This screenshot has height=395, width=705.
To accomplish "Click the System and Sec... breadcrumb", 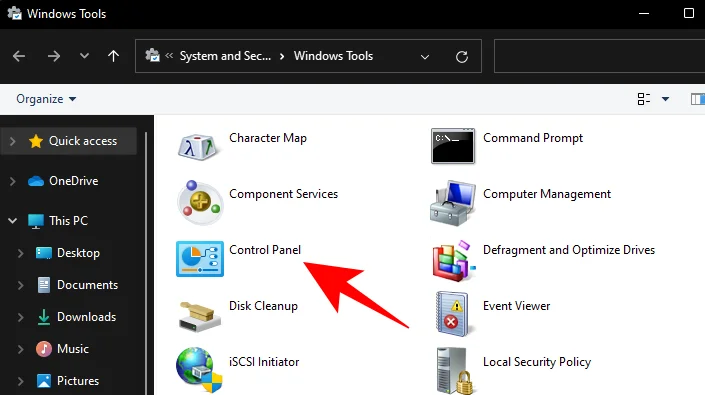I will pos(225,56).
